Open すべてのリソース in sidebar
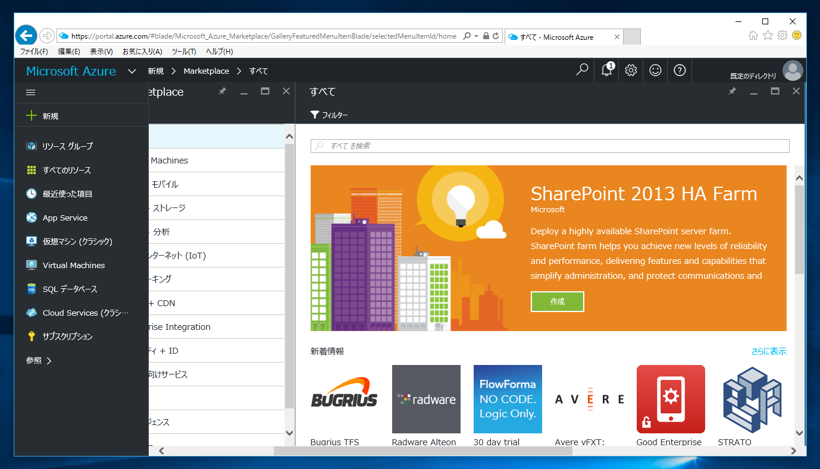 59,170
